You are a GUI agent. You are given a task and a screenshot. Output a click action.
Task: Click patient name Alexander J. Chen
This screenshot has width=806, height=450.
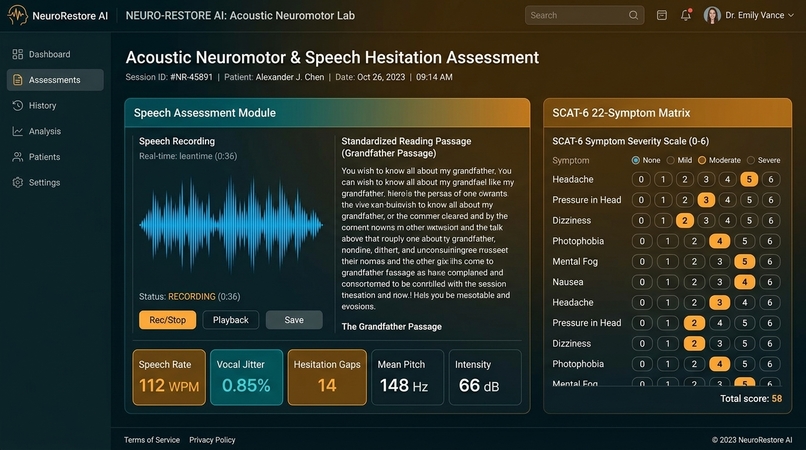point(290,77)
